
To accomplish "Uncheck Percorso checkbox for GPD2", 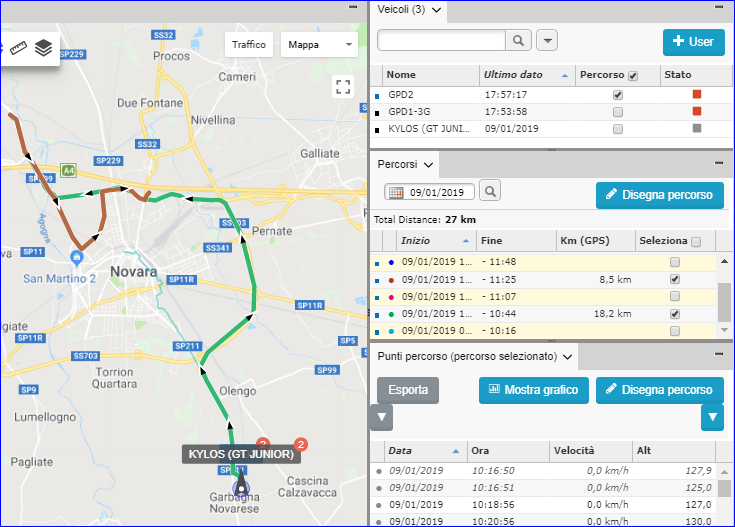I will (618, 94).
